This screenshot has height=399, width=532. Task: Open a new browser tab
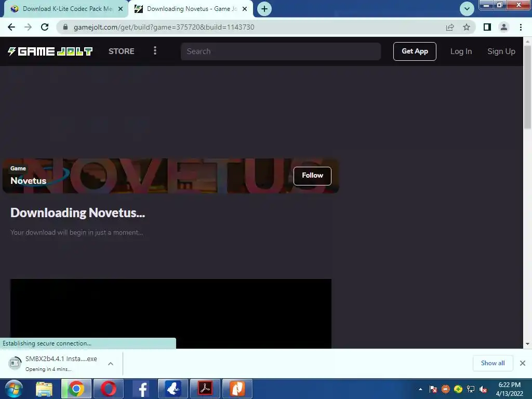pyautogui.click(x=264, y=9)
